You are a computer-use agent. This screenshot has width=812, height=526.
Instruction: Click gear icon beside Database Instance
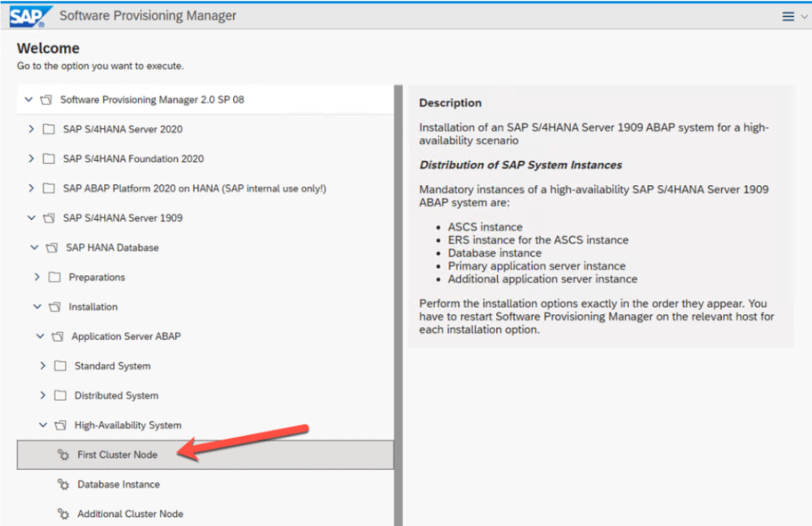[63, 485]
